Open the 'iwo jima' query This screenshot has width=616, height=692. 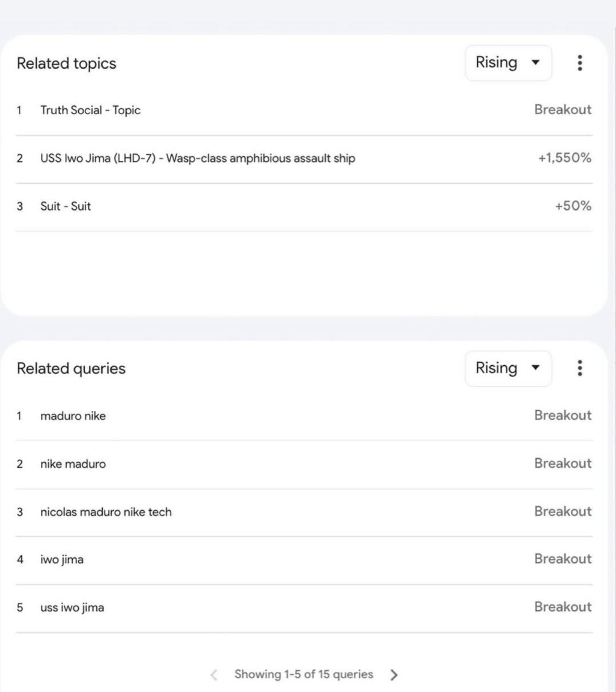click(62, 559)
